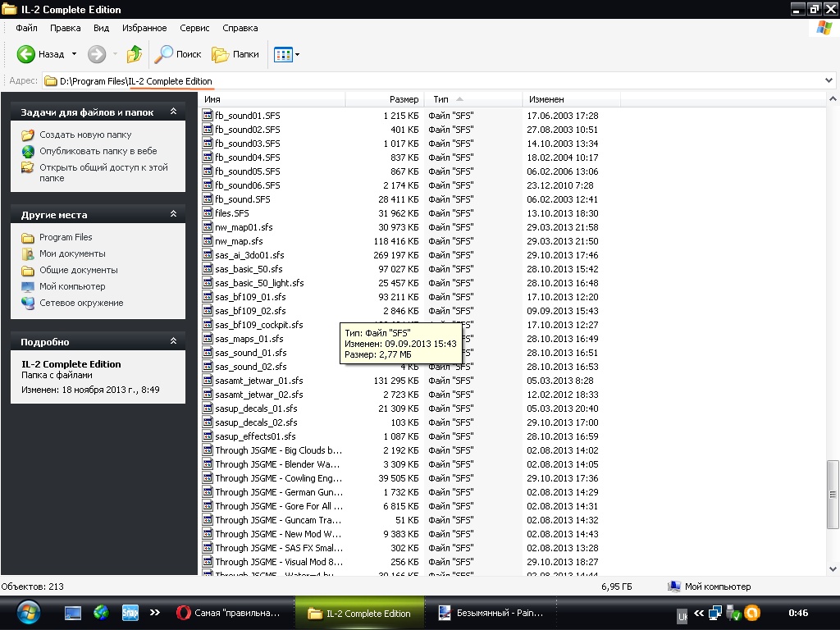The width and height of the screenshot is (840, 630).
Task: Select sas_ai_3do01.sfs file icon
Action: click(208, 254)
